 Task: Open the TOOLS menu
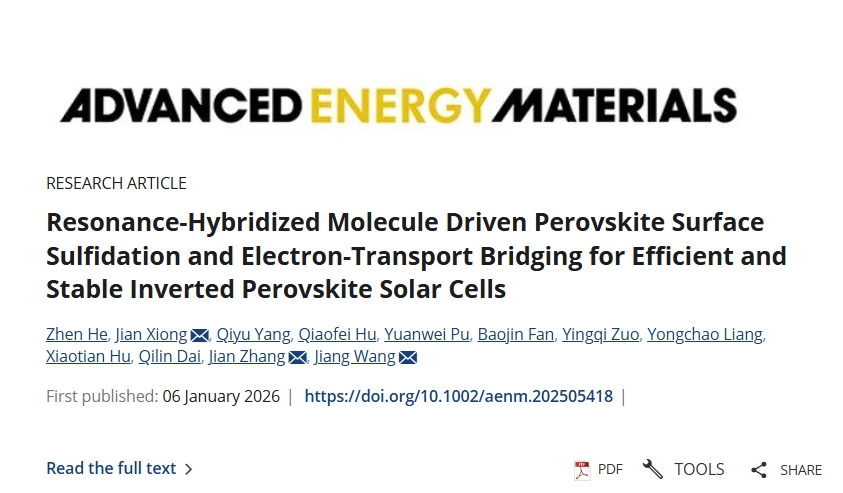[x=699, y=469]
